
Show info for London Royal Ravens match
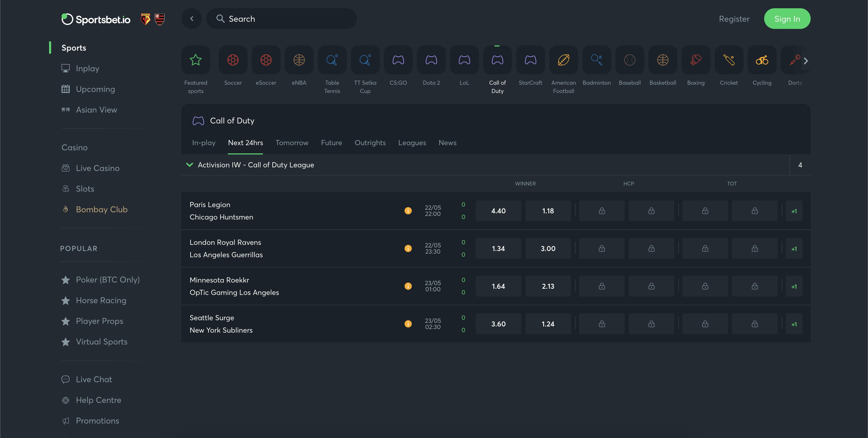[x=408, y=248]
